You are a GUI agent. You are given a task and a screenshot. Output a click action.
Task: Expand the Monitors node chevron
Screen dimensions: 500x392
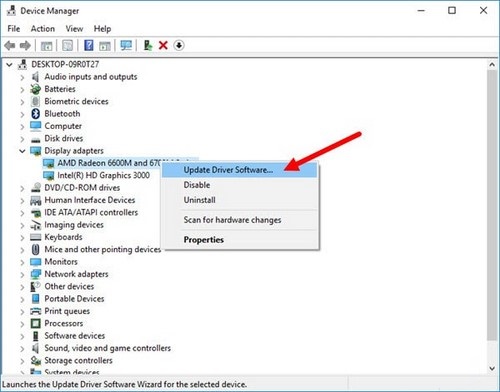[x=22, y=262]
